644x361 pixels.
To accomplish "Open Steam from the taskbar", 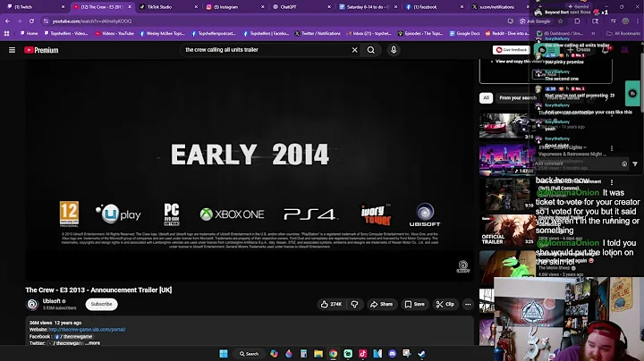I will click(x=422, y=354).
